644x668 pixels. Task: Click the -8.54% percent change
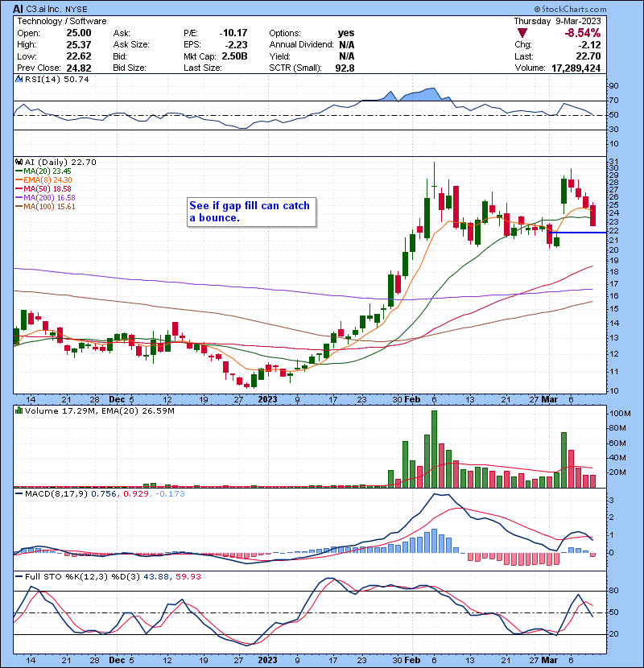(x=583, y=33)
